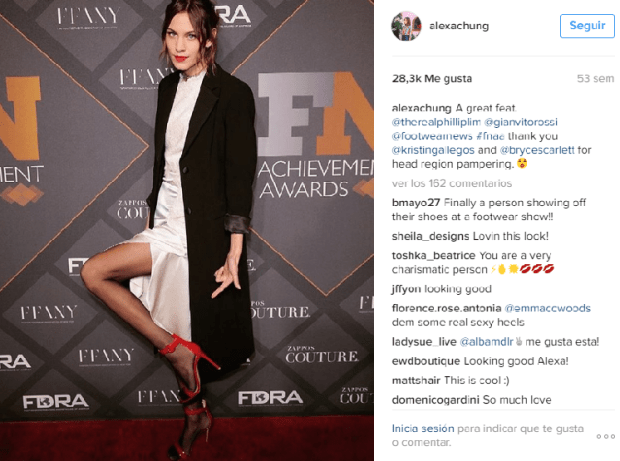This screenshot has height=461, width=620.
Task: Select the #fnaa hashtag
Action: click(490, 136)
